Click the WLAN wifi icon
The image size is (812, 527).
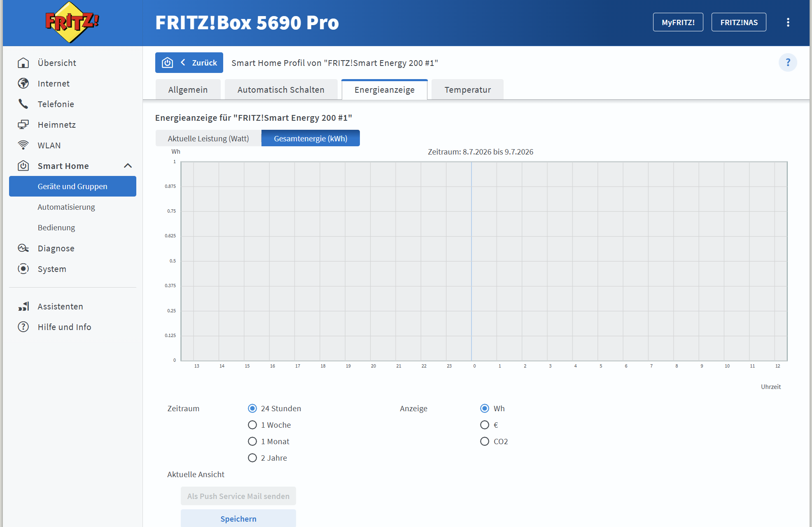(x=23, y=145)
